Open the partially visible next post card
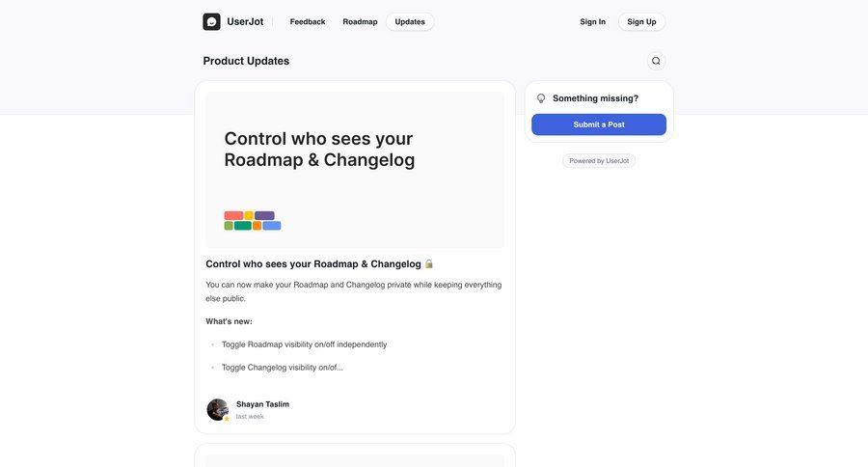The image size is (868, 467). 355,456
